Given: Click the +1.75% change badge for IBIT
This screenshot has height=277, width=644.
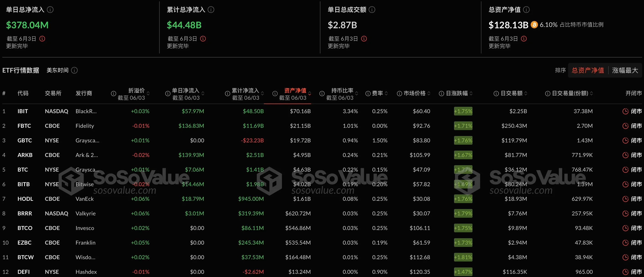Looking at the screenshot, I should click(463, 111).
